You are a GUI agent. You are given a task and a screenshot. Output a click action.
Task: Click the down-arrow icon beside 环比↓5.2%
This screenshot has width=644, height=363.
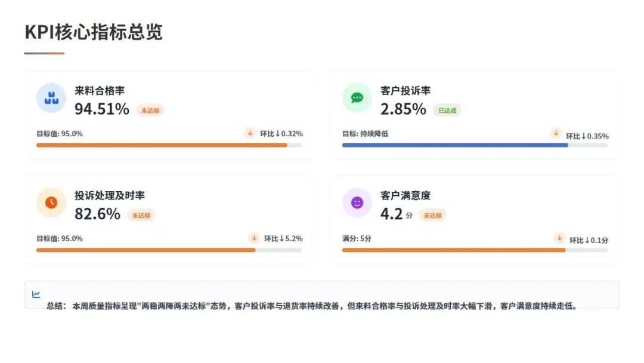click(254, 238)
